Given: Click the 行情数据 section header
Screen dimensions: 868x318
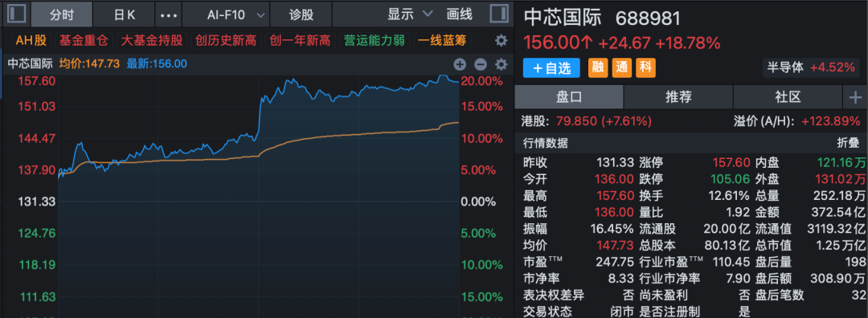Looking at the screenshot, I should pos(545,143).
